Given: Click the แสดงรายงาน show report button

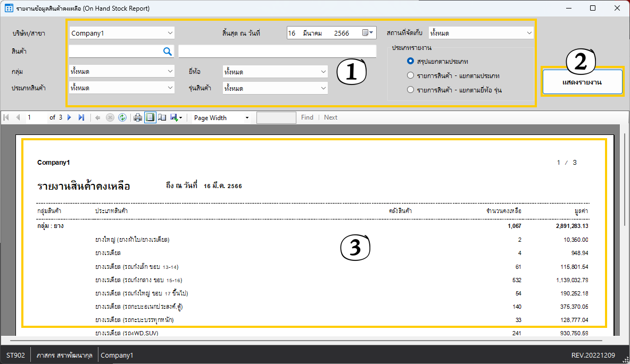Looking at the screenshot, I should (x=582, y=82).
